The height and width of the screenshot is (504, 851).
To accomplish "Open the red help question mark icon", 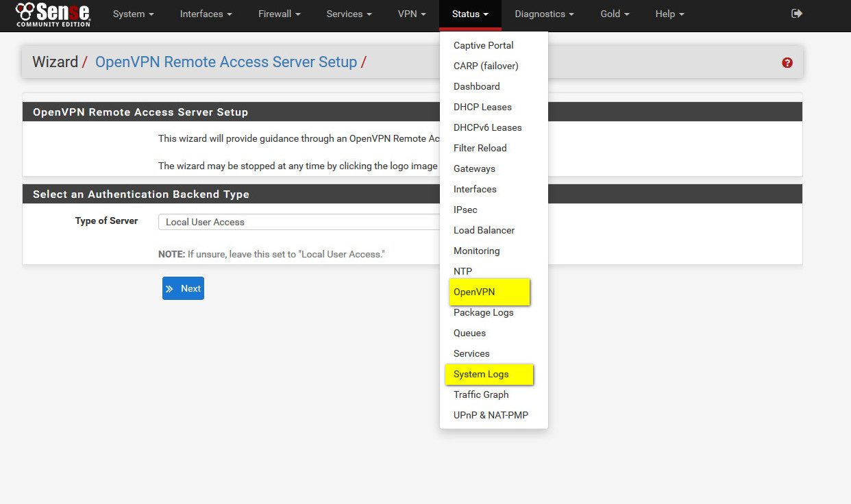I will [787, 62].
